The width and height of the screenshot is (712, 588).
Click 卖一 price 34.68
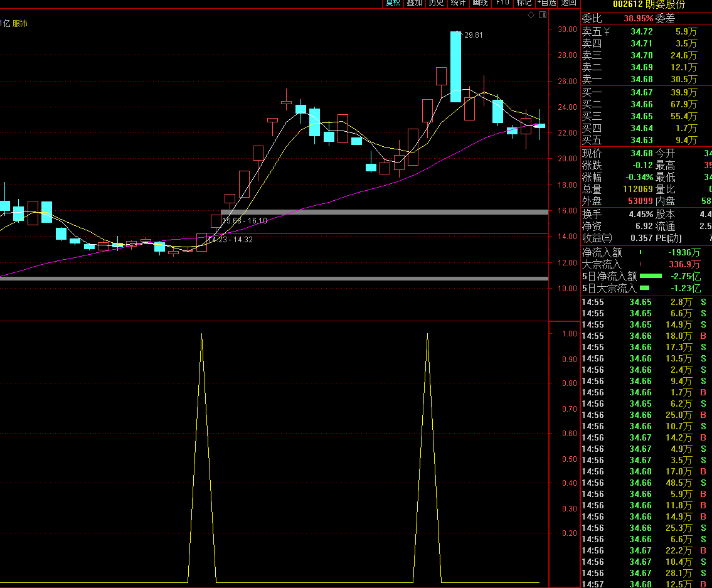click(642, 79)
